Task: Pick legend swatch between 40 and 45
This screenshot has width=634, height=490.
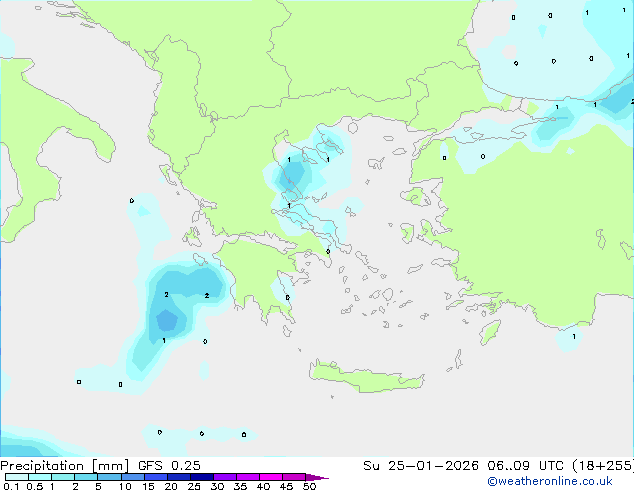Action: click(x=271, y=477)
